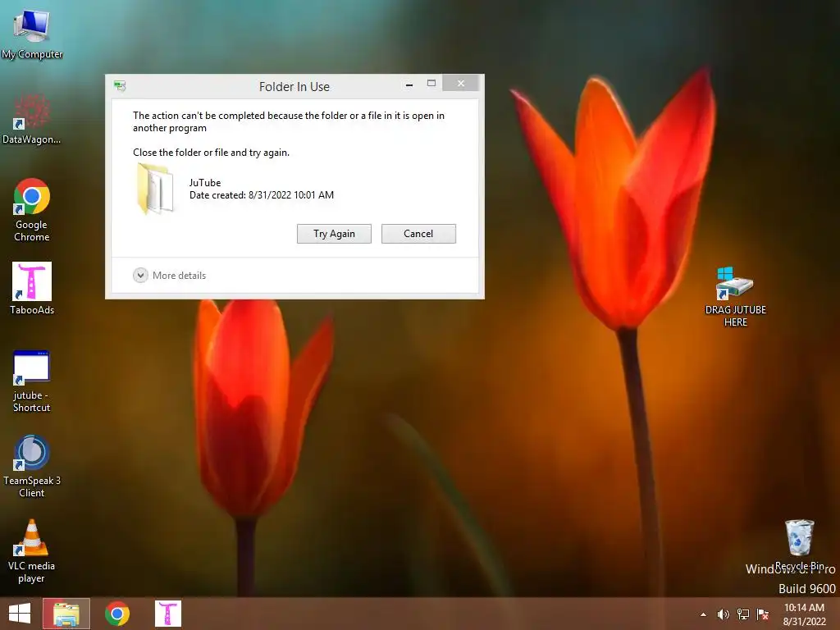Click the 'Close the folder or file and try again' text
This screenshot has width=840, height=630.
click(211, 153)
